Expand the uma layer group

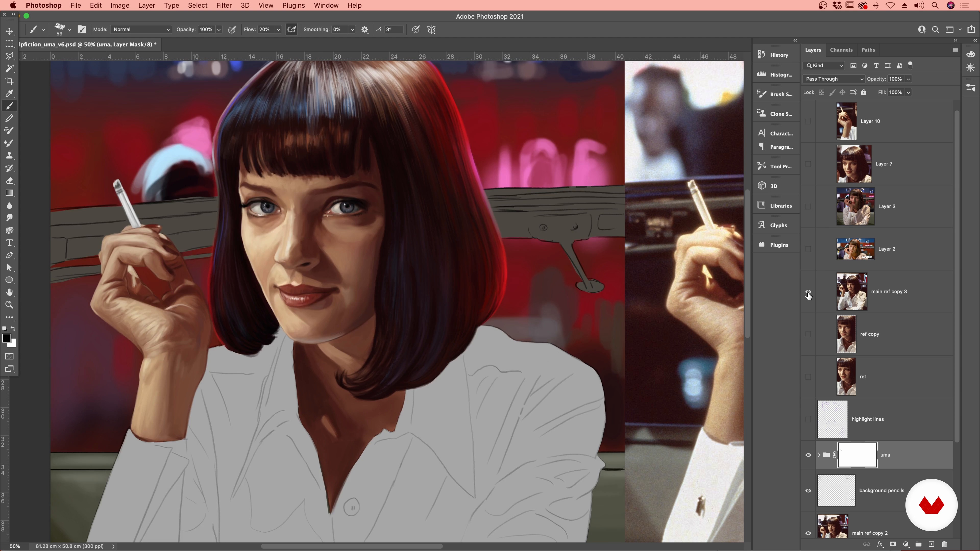pyautogui.click(x=819, y=455)
